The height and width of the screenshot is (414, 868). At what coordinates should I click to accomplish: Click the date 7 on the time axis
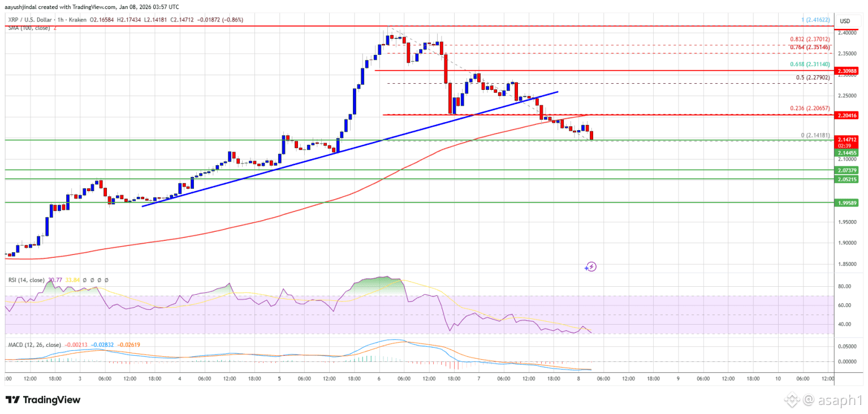[479, 378]
